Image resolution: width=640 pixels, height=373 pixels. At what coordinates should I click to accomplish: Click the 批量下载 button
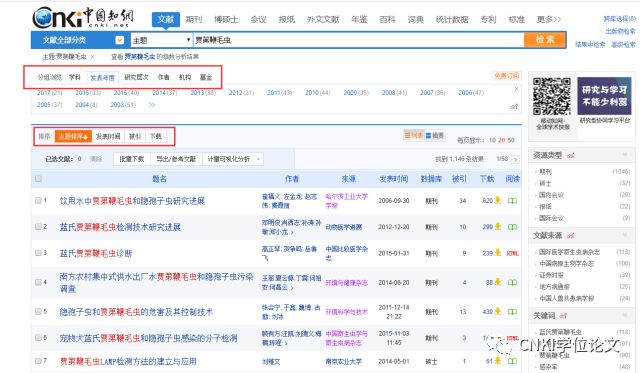[131, 159]
